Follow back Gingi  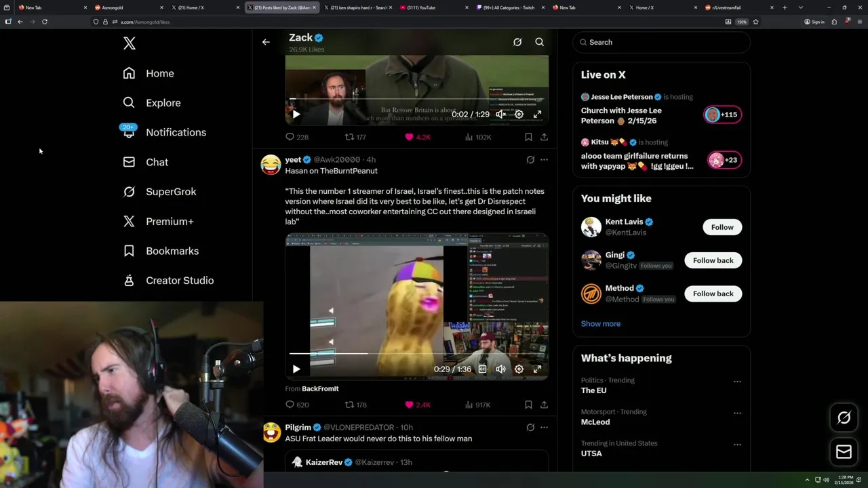coord(713,260)
